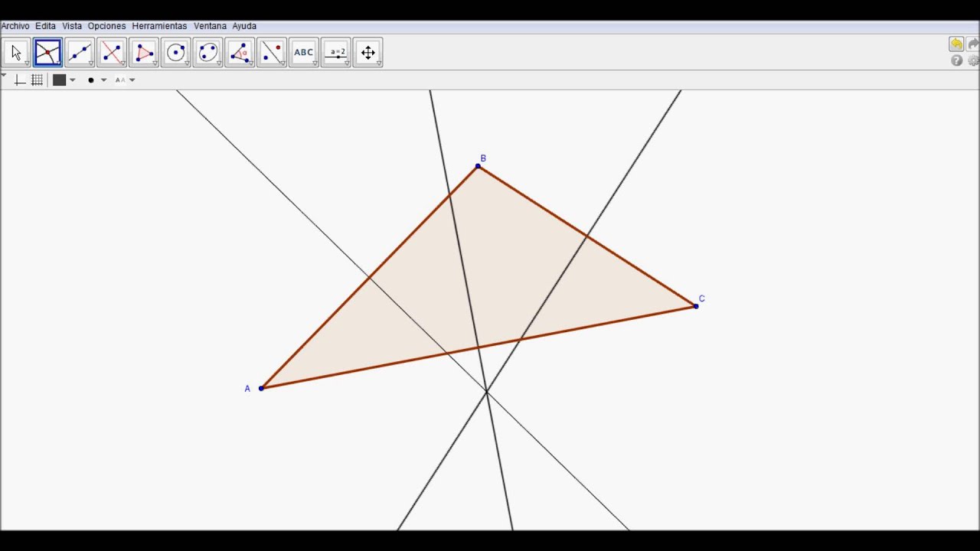Open the Herramientas menu

click(x=159, y=26)
